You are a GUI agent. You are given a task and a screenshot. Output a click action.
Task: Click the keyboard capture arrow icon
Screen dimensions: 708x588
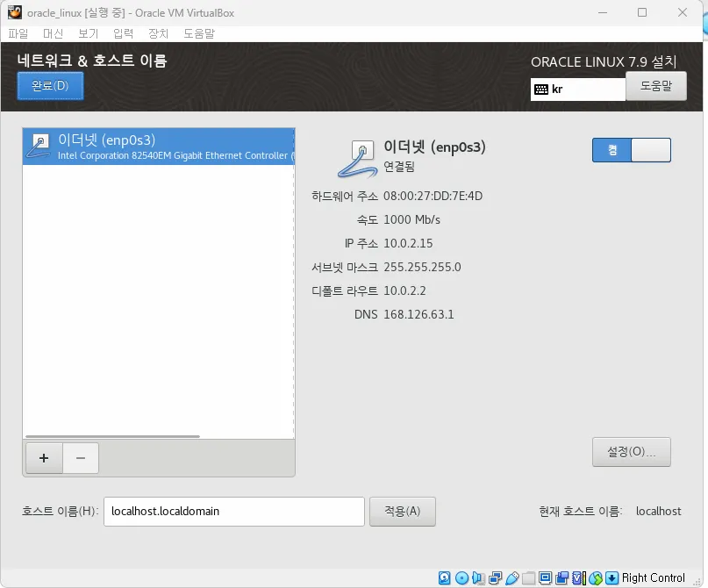click(x=611, y=577)
